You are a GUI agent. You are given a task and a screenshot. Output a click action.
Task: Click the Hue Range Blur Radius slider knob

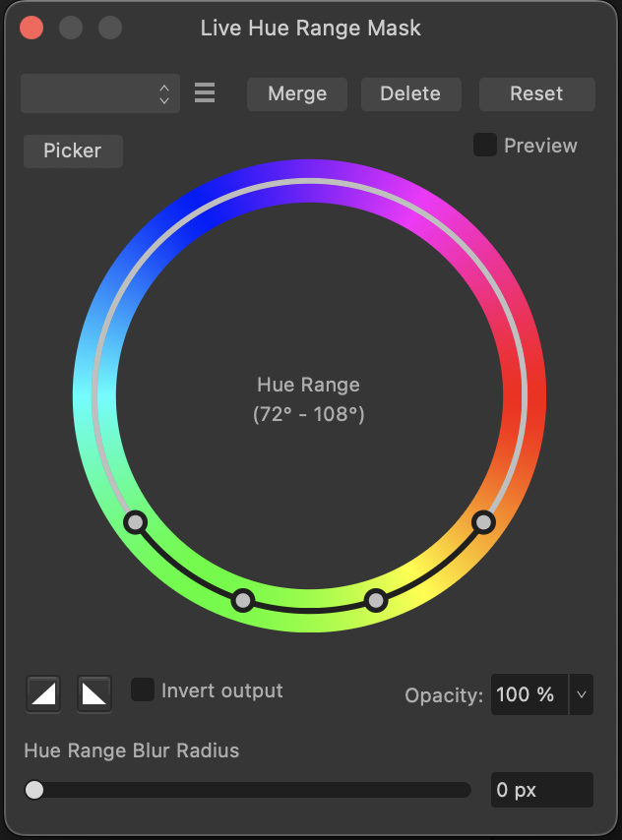coord(34,790)
